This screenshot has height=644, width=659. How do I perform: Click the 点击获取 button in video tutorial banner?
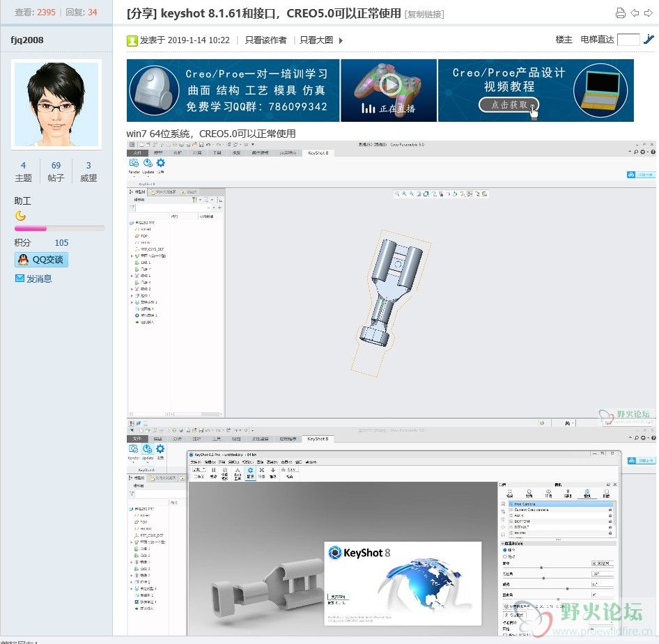pos(509,104)
